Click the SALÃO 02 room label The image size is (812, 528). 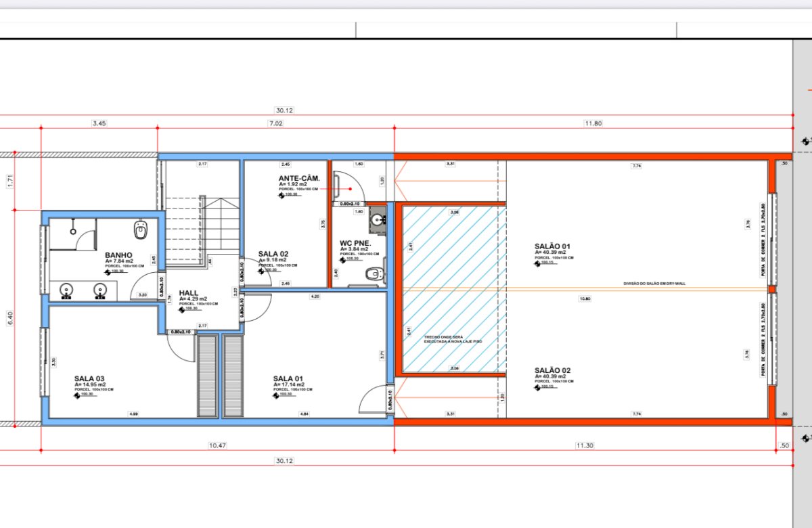click(x=553, y=370)
